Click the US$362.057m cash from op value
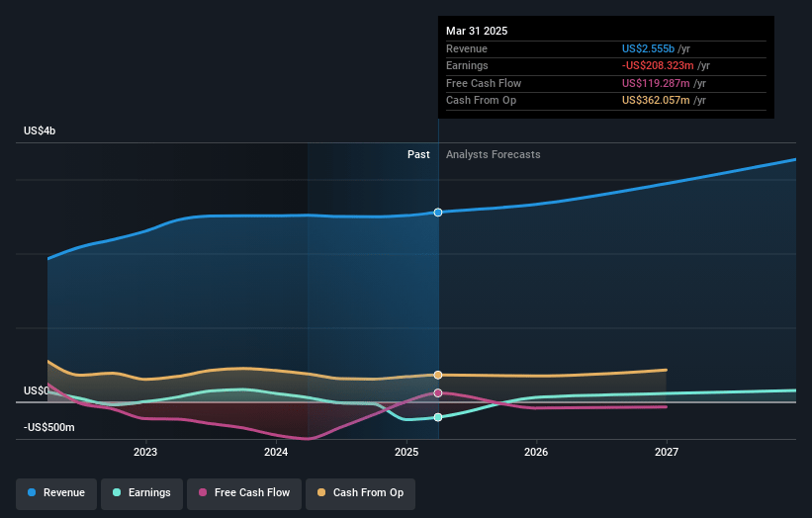 pos(656,101)
